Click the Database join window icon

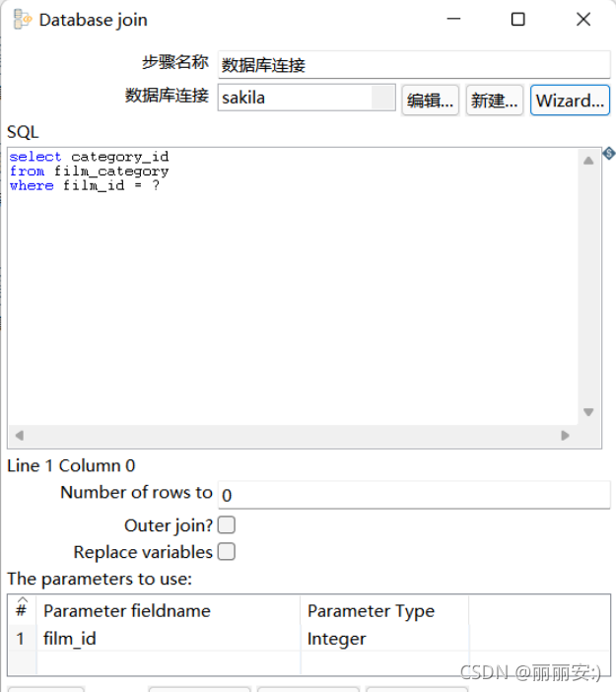pyautogui.click(x=22, y=20)
